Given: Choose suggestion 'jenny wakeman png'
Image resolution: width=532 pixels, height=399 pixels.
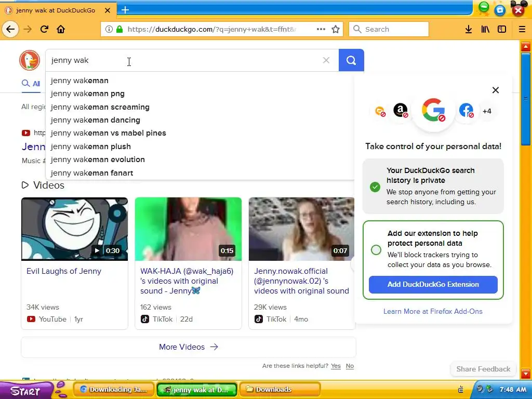Looking at the screenshot, I should pos(200,94).
